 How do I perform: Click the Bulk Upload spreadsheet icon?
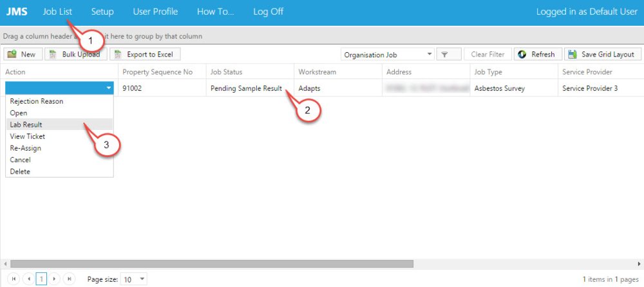pos(53,54)
